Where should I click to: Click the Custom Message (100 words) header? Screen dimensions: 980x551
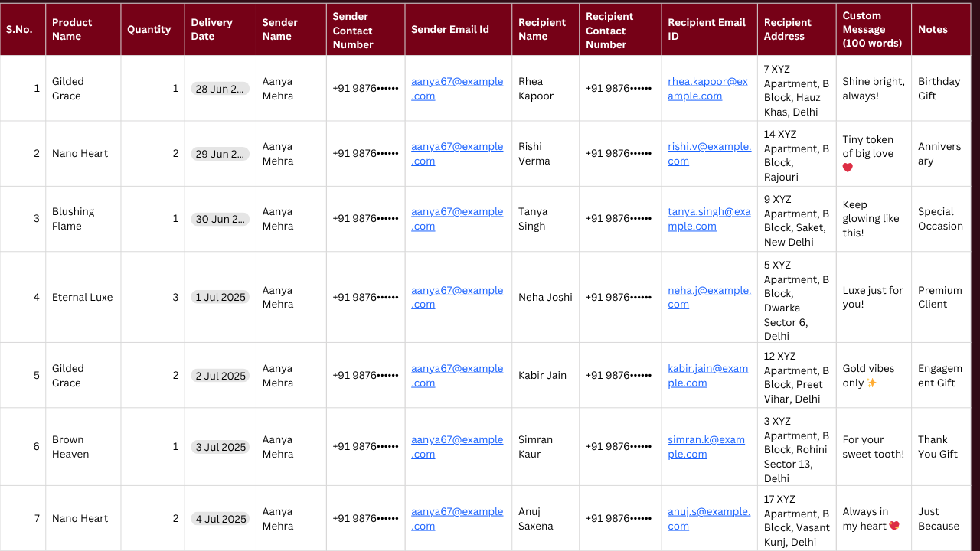click(874, 29)
